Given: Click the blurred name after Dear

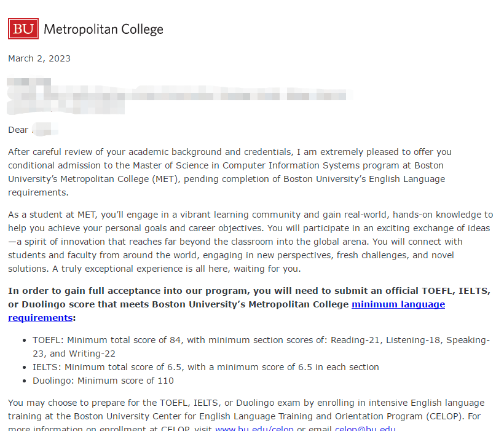Looking at the screenshot, I should pyautogui.click(x=45, y=129).
